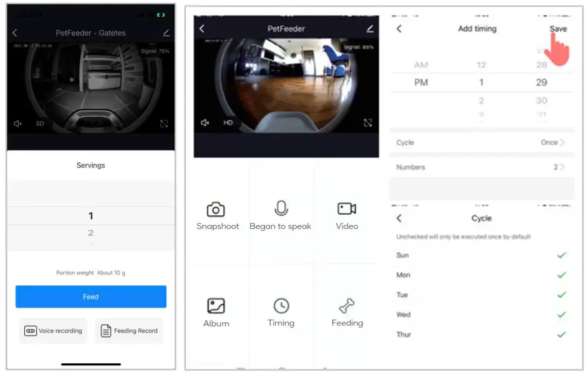Open the Album
The width and height of the screenshot is (588, 374).
tap(216, 313)
